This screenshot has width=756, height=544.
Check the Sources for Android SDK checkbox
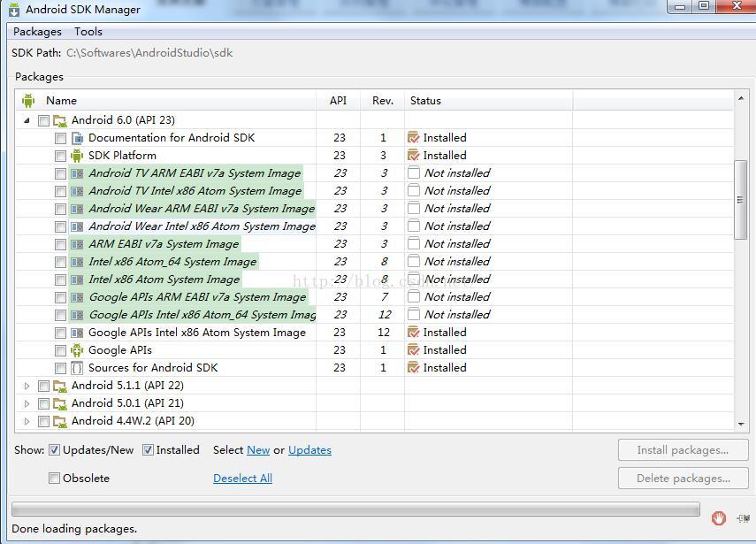tap(60, 369)
